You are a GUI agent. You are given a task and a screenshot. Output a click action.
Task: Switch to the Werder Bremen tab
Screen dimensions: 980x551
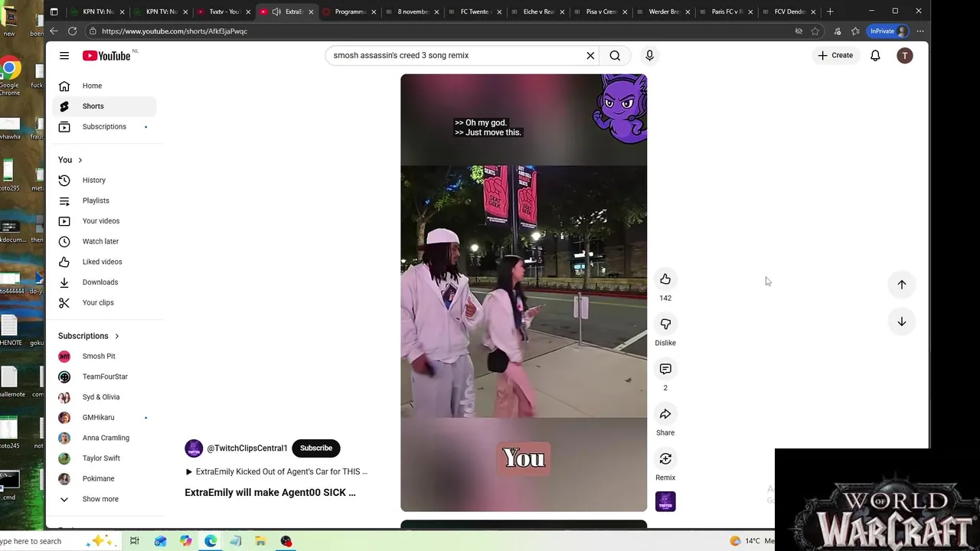tap(663, 11)
